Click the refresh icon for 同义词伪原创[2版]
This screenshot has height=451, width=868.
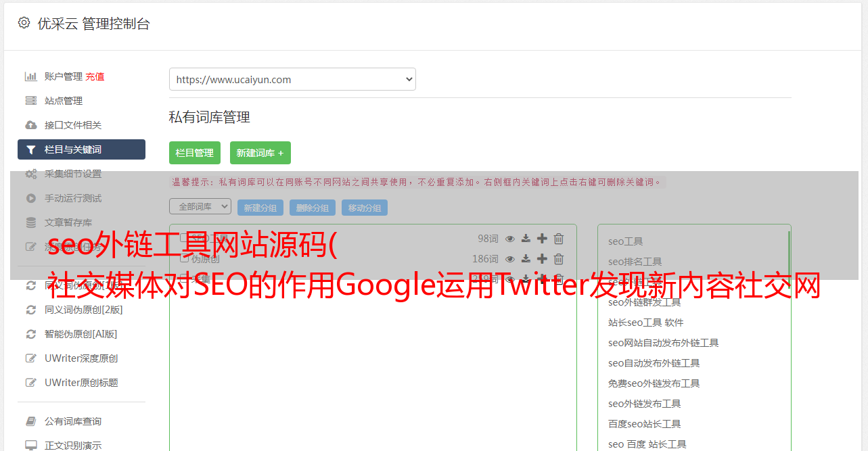click(x=31, y=310)
